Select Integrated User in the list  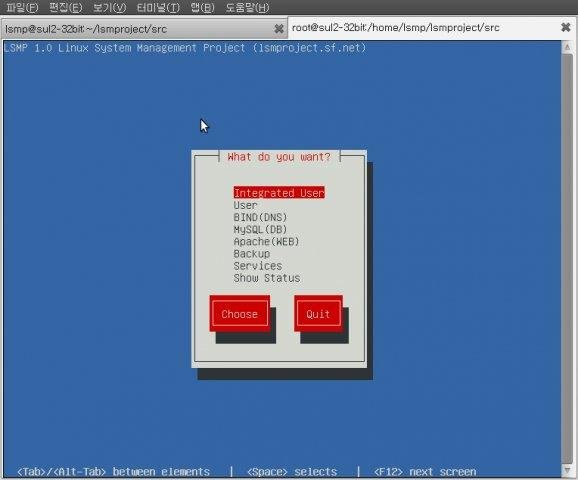coord(279,193)
